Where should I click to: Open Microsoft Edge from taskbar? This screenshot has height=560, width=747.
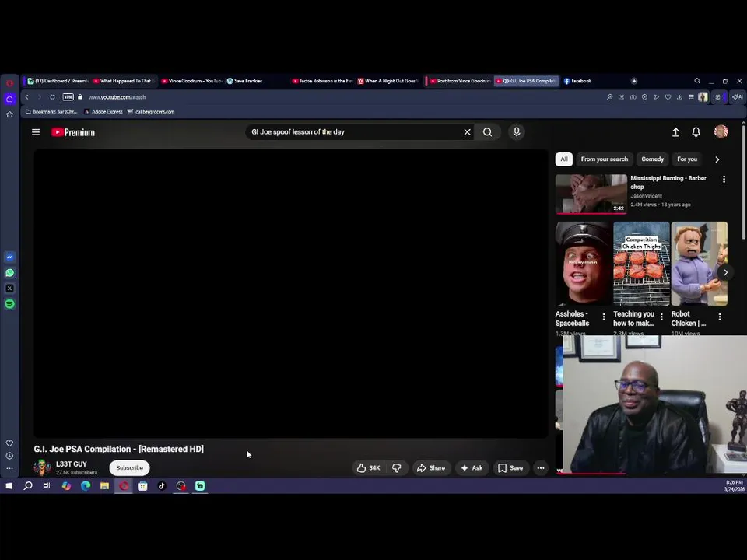(x=86, y=485)
